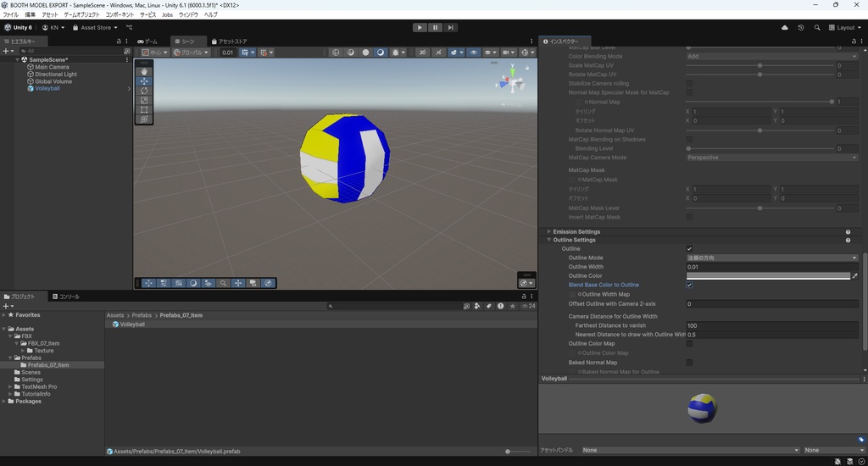Click the favorites star icon in Project toolbar
The width and height of the screenshot is (868, 466).
513,306
